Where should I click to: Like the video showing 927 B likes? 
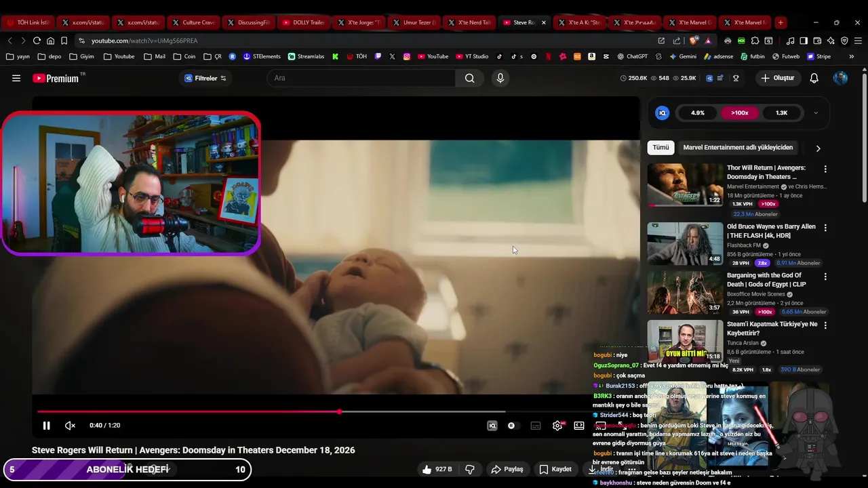click(437, 469)
